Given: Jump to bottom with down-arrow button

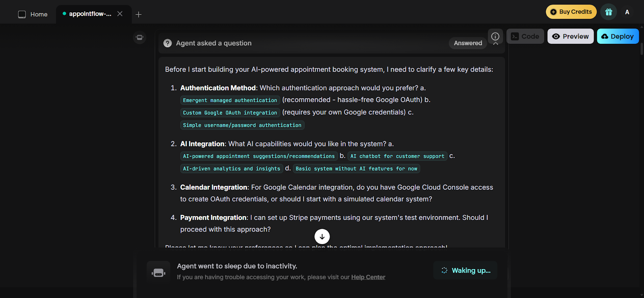Looking at the screenshot, I should tap(322, 236).
